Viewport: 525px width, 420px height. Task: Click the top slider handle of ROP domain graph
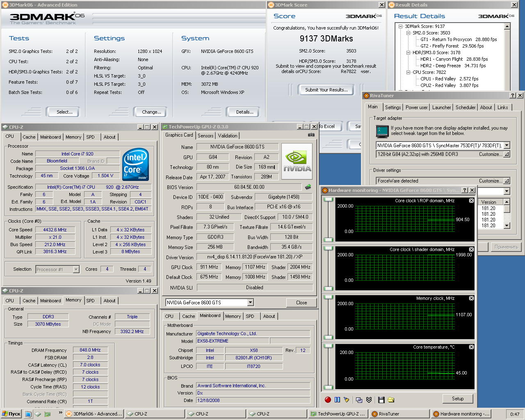328,200
